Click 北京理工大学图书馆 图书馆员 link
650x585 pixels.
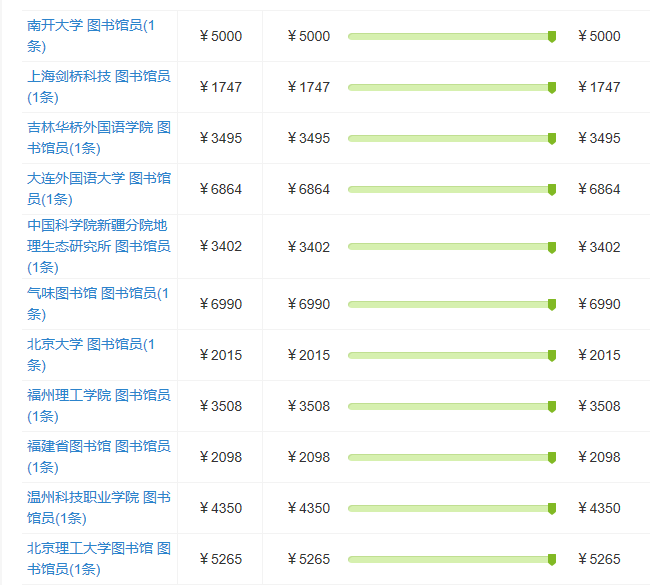pos(99,558)
